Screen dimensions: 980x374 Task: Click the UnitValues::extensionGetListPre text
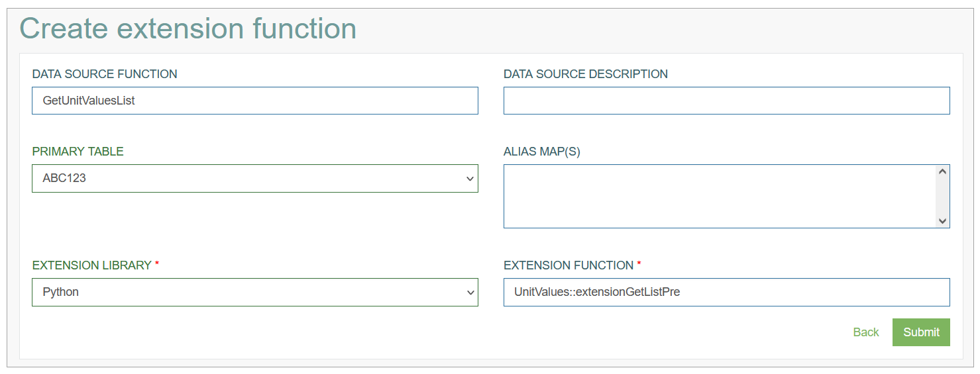597,292
